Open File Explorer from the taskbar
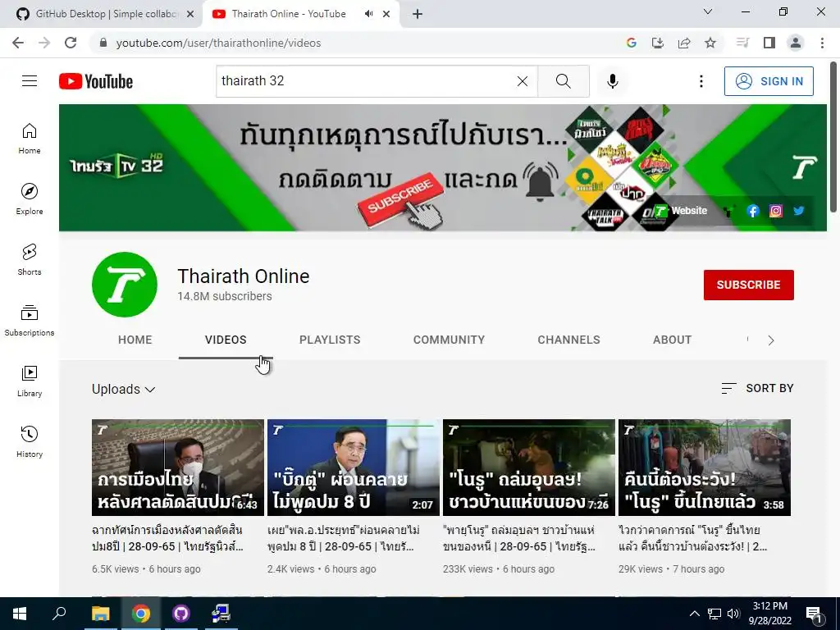This screenshot has height=630, width=840. tap(100, 614)
